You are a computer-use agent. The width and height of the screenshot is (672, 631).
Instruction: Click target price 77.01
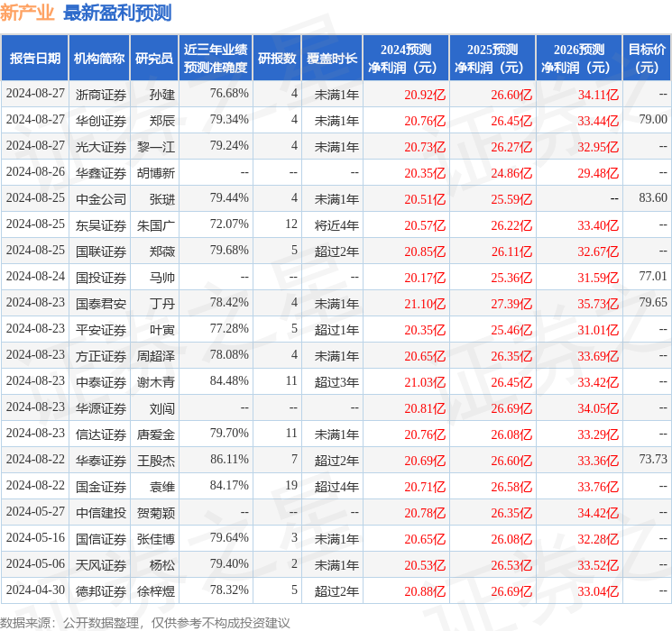click(x=653, y=276)
